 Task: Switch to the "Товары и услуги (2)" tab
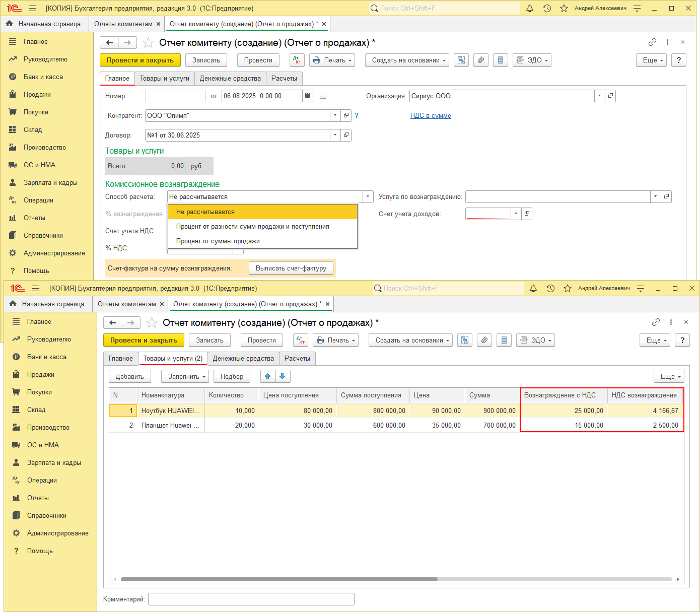tap(173, 358)
